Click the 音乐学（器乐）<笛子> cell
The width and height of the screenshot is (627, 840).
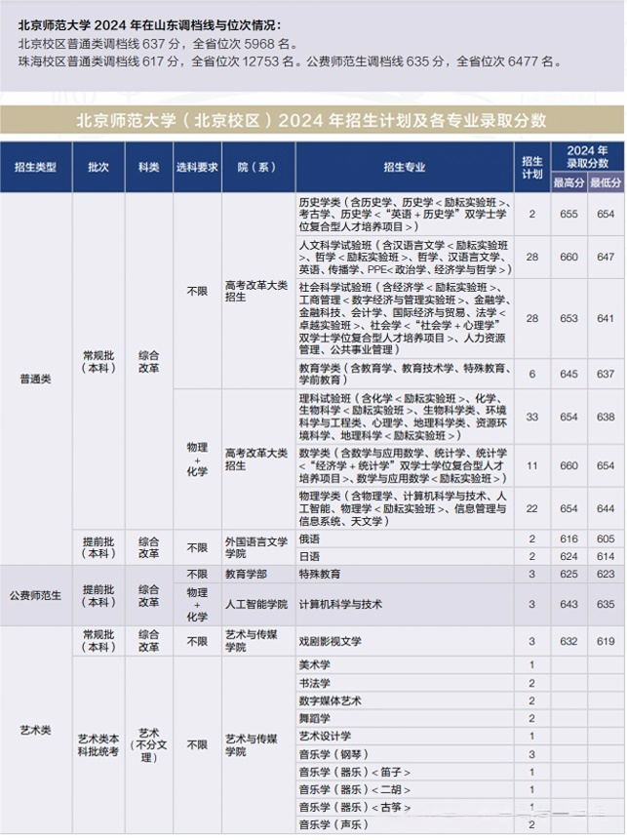click(x=405, y=772)
